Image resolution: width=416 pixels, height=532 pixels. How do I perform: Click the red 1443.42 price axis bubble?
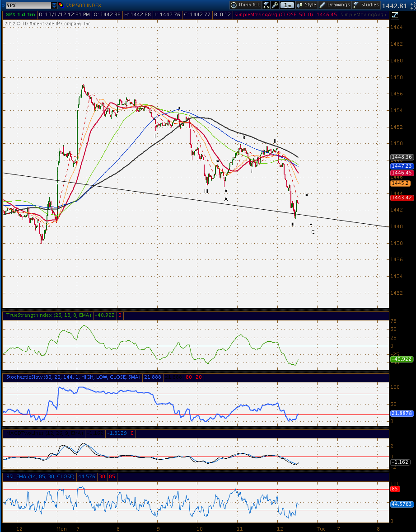[402, 198]
